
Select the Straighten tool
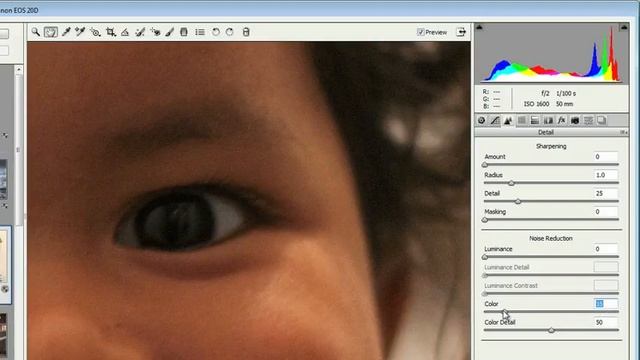click(125, 32)
